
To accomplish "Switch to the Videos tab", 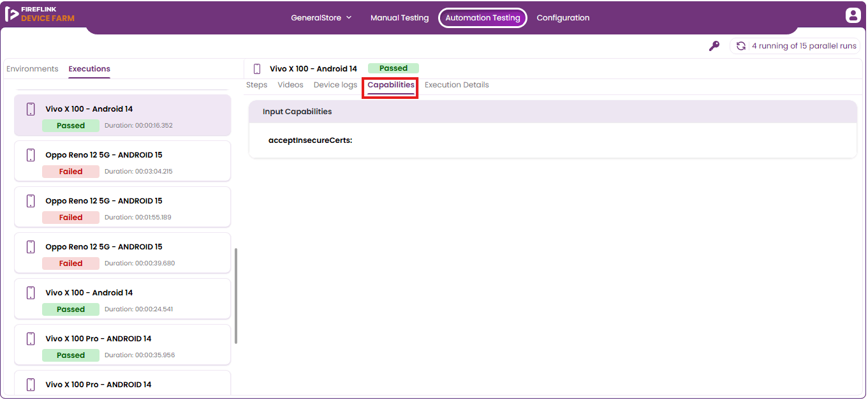I will pyautogui.click(x=291, y=85).
